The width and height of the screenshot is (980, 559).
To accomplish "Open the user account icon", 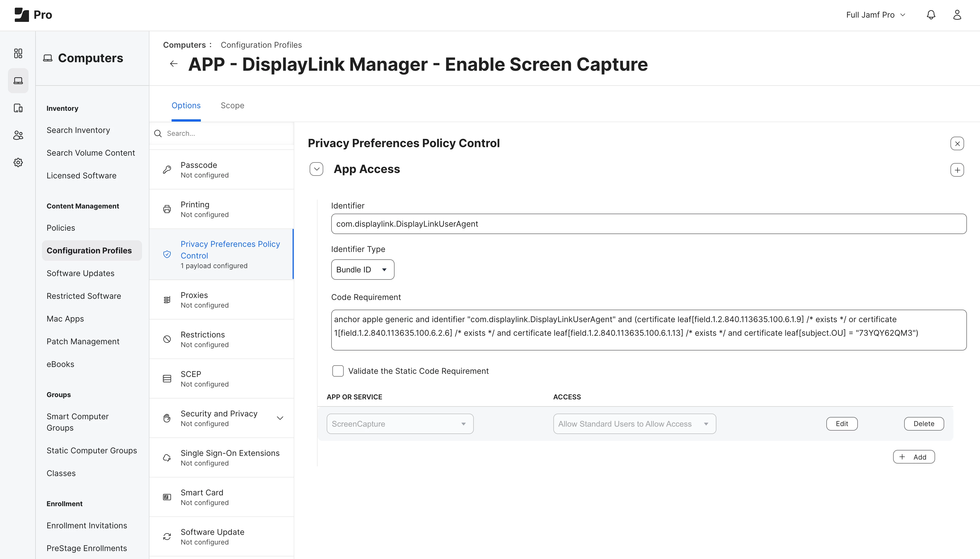I will (x=957, y=14).
